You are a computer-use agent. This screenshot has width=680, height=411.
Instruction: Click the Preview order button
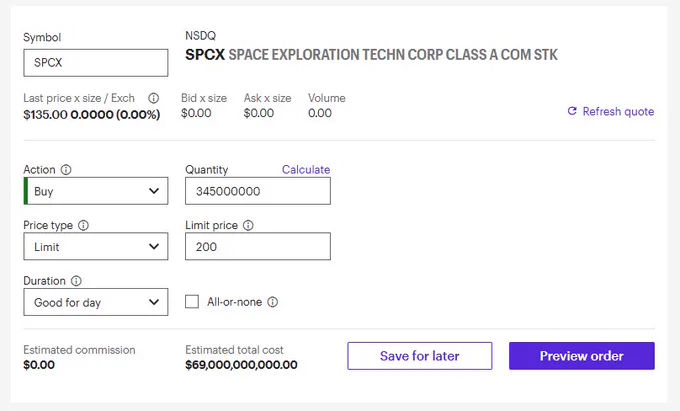(x=582, y=356)
